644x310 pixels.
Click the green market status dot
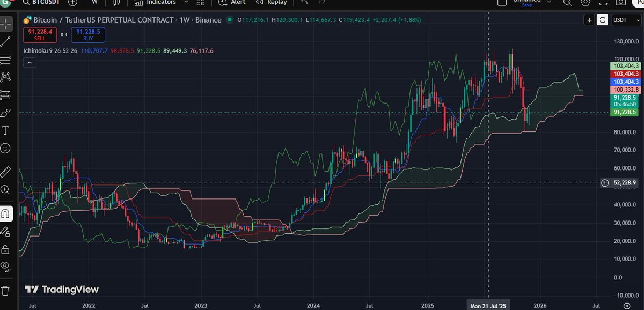click(230, 20)
